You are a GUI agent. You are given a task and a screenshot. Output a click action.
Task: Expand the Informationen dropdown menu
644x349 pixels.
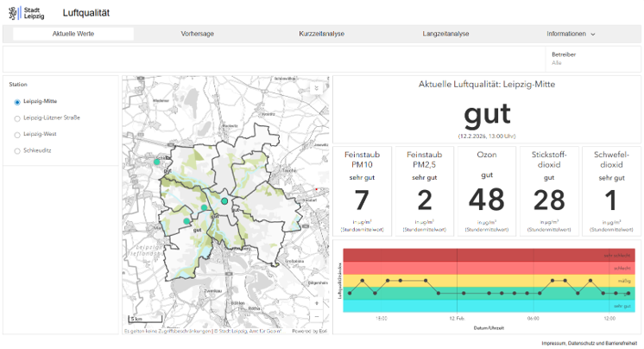click(x=571, y=34)
